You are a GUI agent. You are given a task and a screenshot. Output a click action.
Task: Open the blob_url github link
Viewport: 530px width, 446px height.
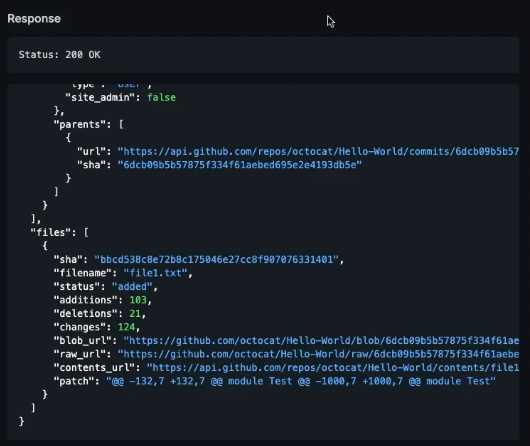tap(321, 341)
